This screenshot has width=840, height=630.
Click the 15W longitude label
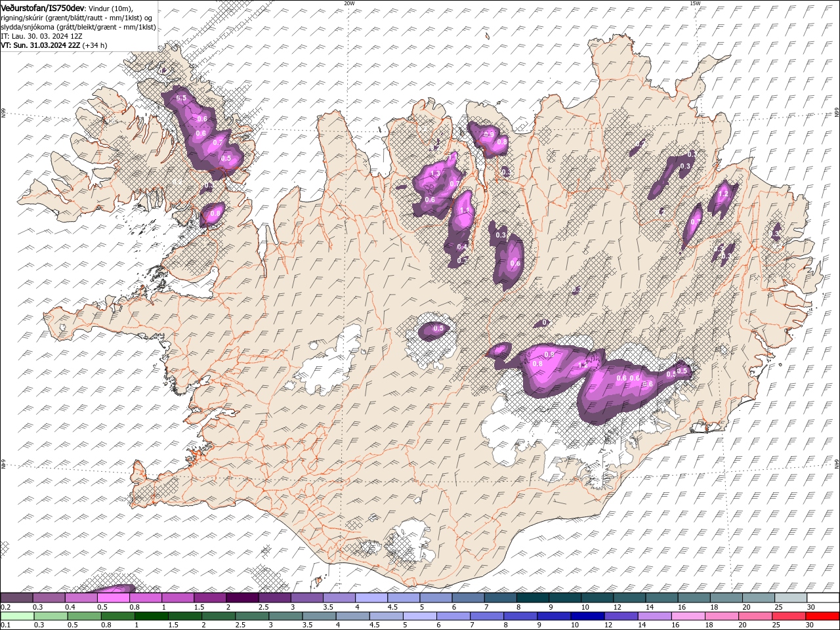pos(695,3)
